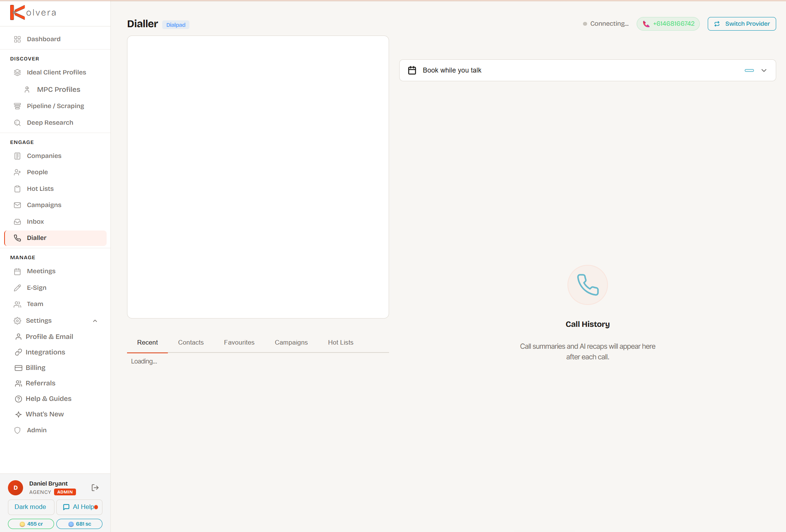This screenshot has height=532, width=786.
Task: Click the Call History heading
Action: [588, 324]
